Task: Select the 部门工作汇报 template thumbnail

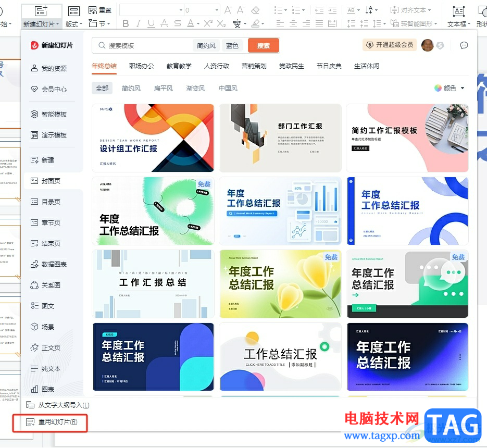Action: pyautogui.click(x=280, y=138)
